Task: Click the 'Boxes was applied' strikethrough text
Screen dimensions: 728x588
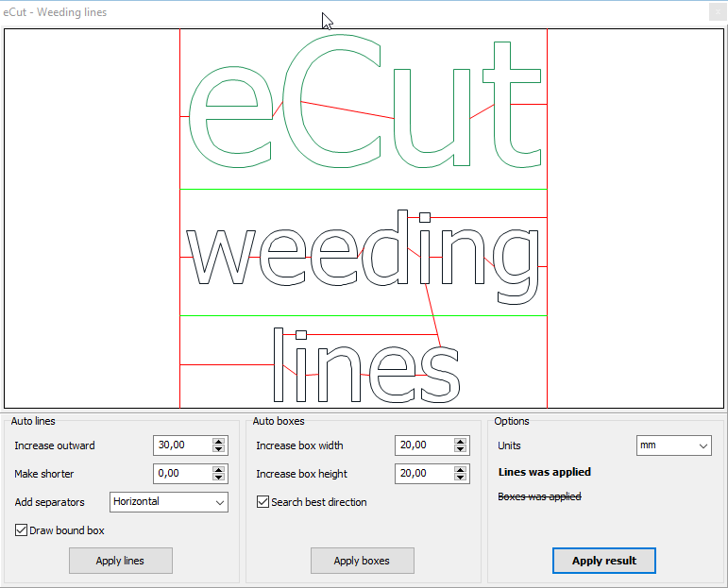Action: pyautogui.click(x=539, y=496)
